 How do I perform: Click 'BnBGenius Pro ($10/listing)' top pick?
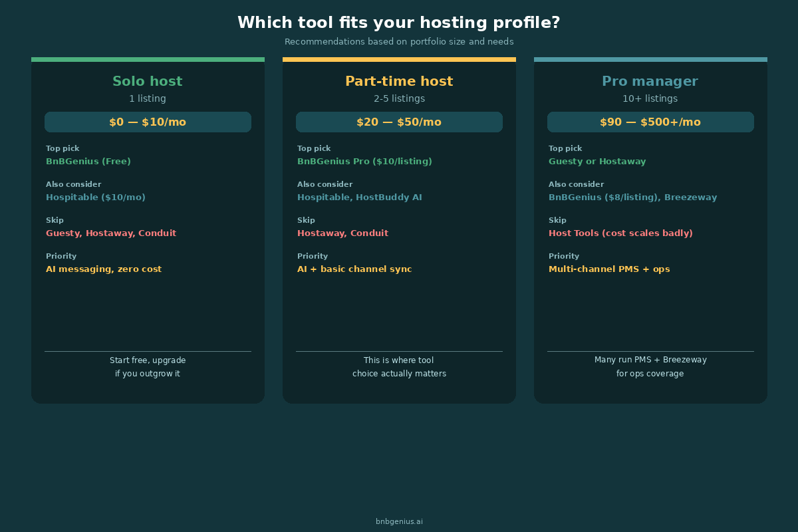(x=364, y=162)
